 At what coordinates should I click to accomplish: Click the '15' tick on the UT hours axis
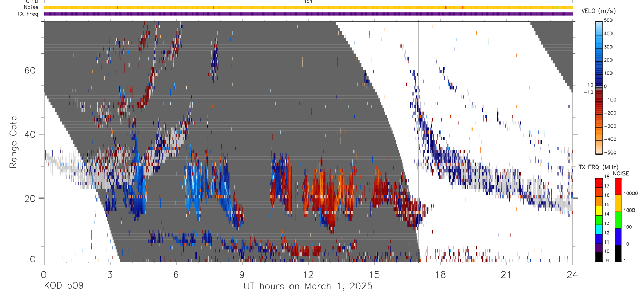point(374,274)
